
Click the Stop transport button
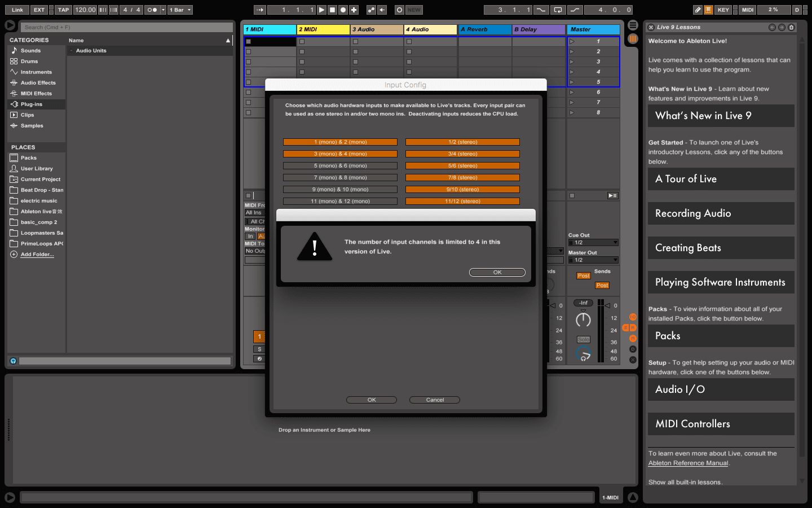(x=332, y=10)
